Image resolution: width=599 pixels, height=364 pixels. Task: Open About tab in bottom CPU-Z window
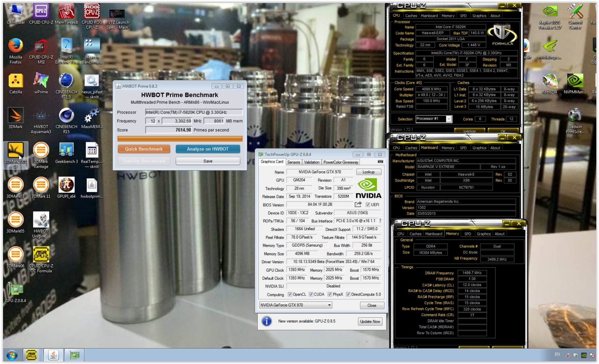click(x=499, y=234)
